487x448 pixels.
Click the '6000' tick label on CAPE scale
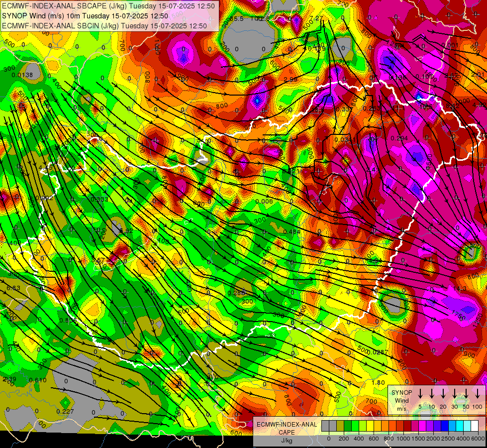coord(478,439)
